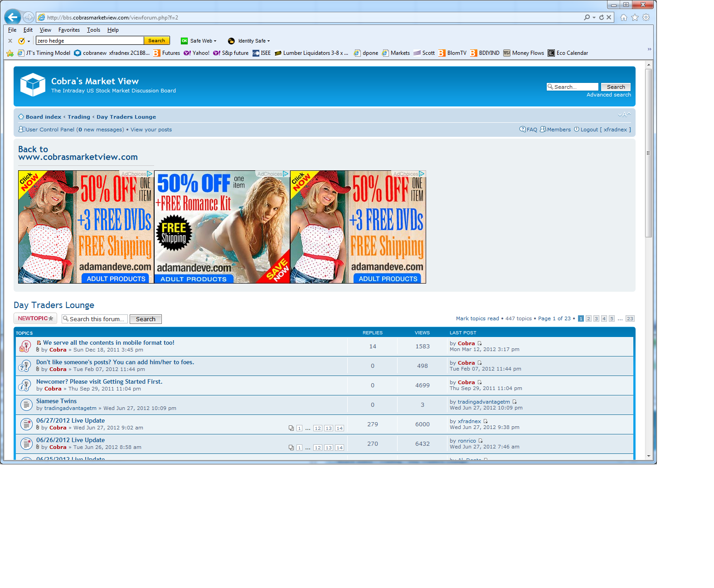
Task: Click the Day Traders Lounge breadcrumb
Action: click(126, 117)
